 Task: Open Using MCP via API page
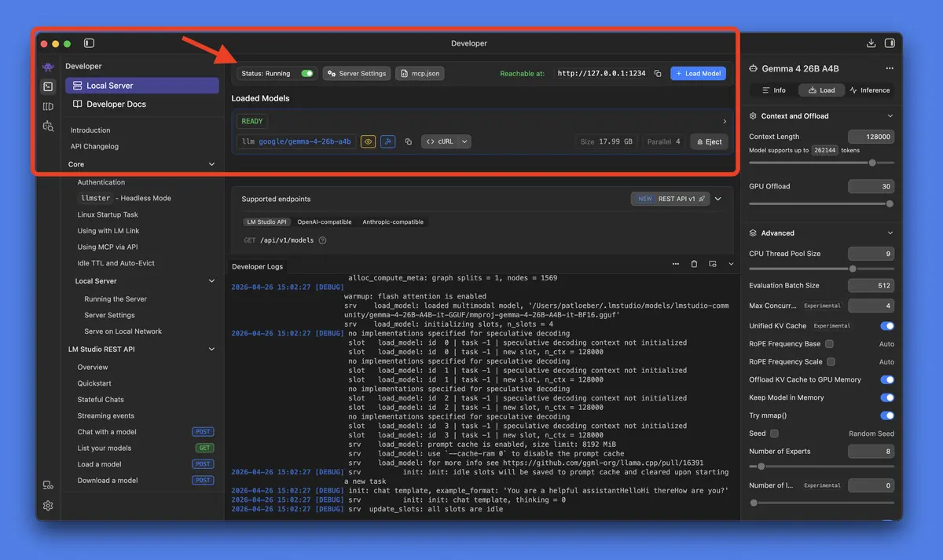coord(108,247)
